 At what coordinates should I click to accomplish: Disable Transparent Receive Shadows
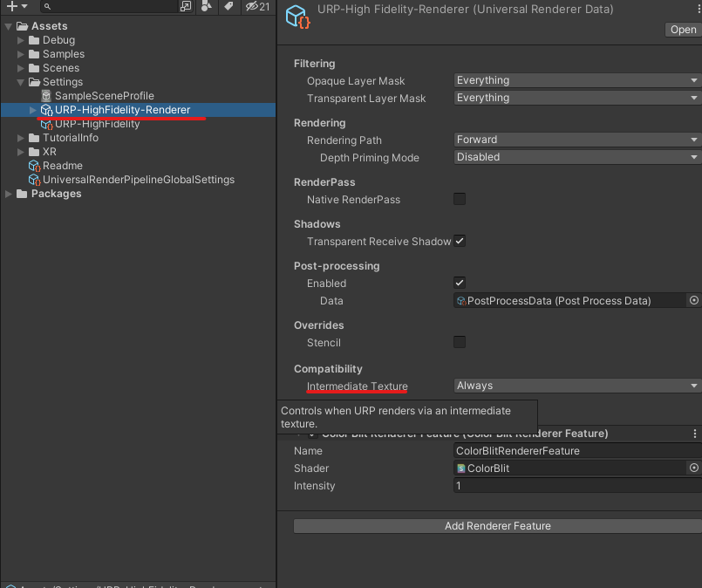[460, 242]
